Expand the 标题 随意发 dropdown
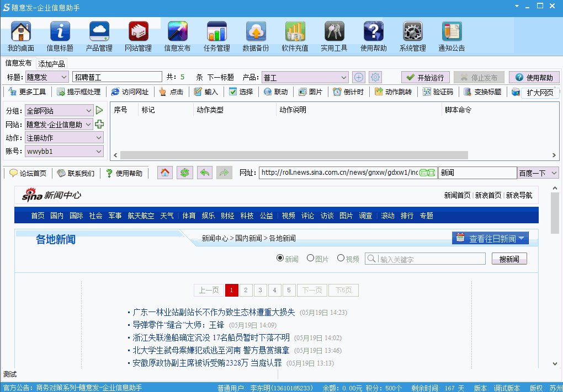The image size is (563, 392). point(64,77)
